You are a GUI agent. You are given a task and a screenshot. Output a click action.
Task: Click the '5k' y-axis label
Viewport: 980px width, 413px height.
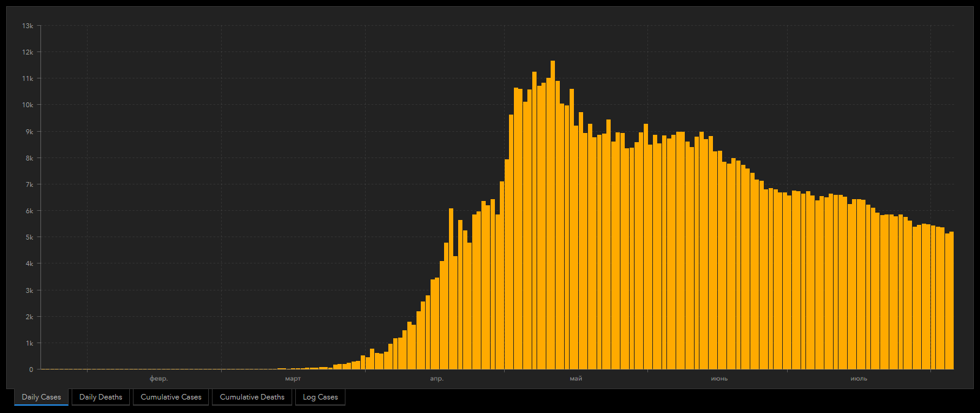(x=29, y=237)
